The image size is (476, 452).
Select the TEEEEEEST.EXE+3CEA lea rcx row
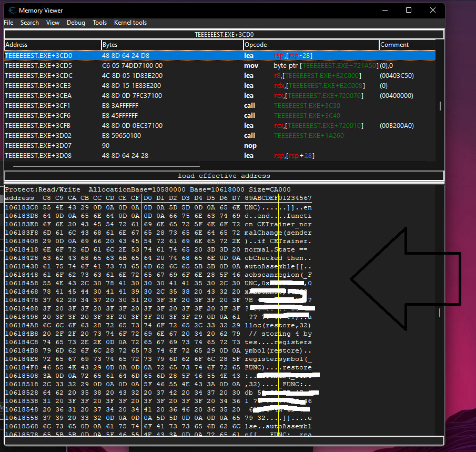(220, 96)
